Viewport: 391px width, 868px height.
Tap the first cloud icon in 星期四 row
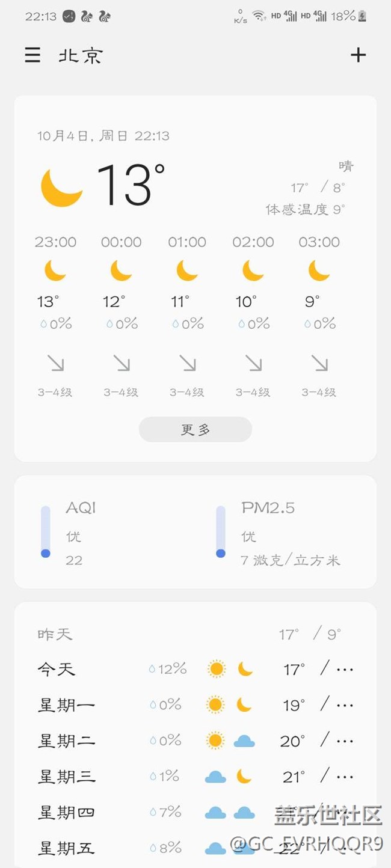coord(215,813)
